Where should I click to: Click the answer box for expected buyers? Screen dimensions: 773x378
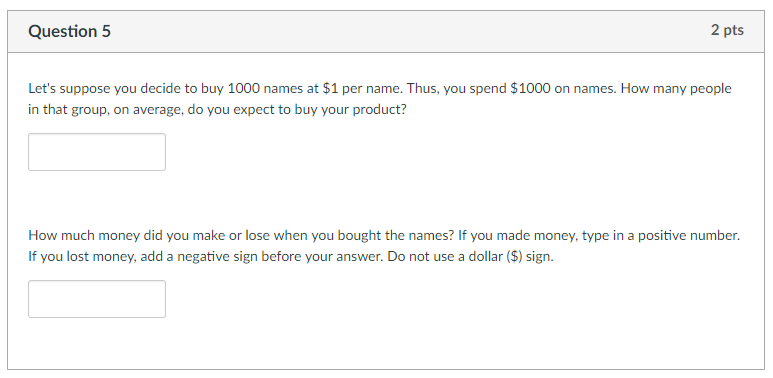coord(97,152)
